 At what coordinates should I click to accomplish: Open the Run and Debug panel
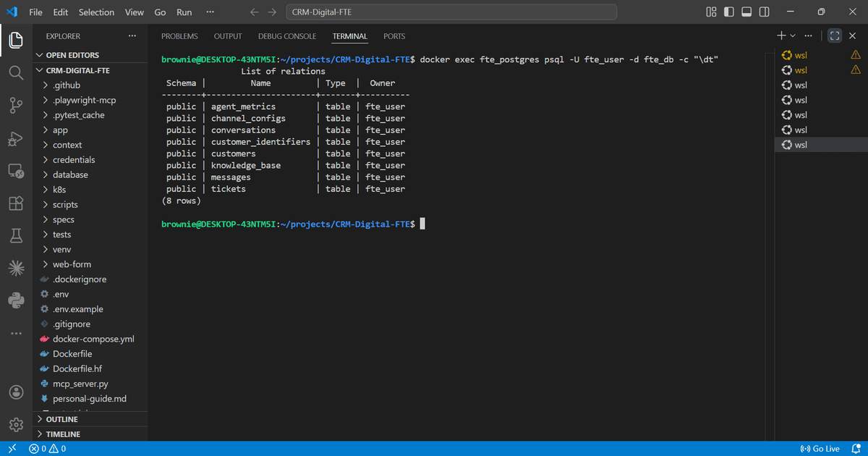pyautogui.click(x=16, y=138)
